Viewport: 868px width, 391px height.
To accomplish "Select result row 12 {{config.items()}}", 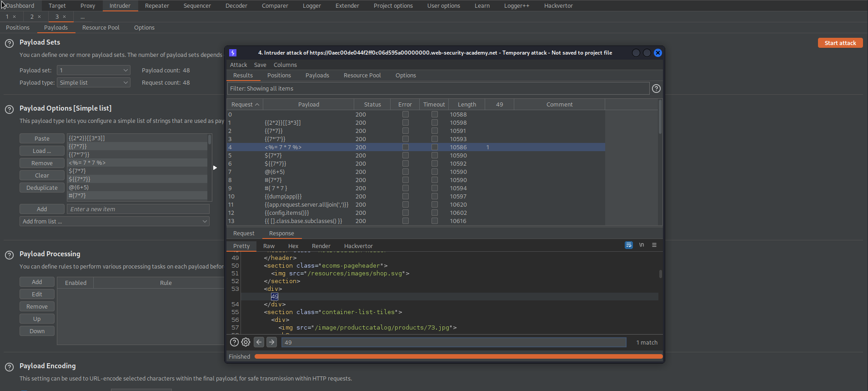I will tap(416, 213).
